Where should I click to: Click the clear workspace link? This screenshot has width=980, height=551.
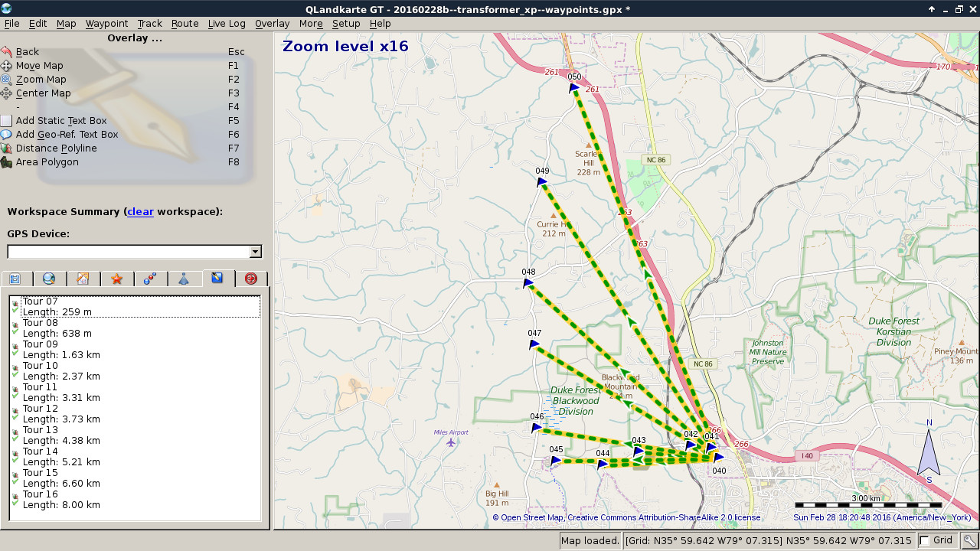[x=140, y=212]
